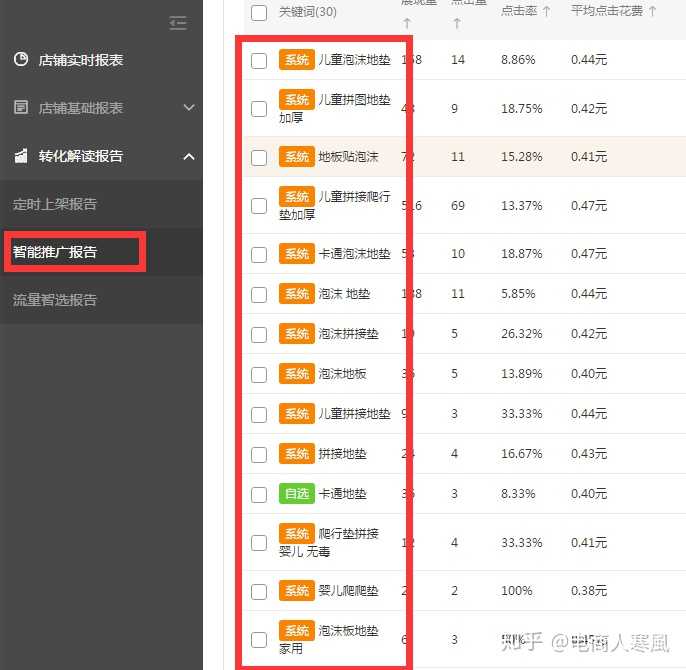Click keyword text 拼接地垫
The height and width of the screenshot is (670, 686).
[x=343, y=454]
